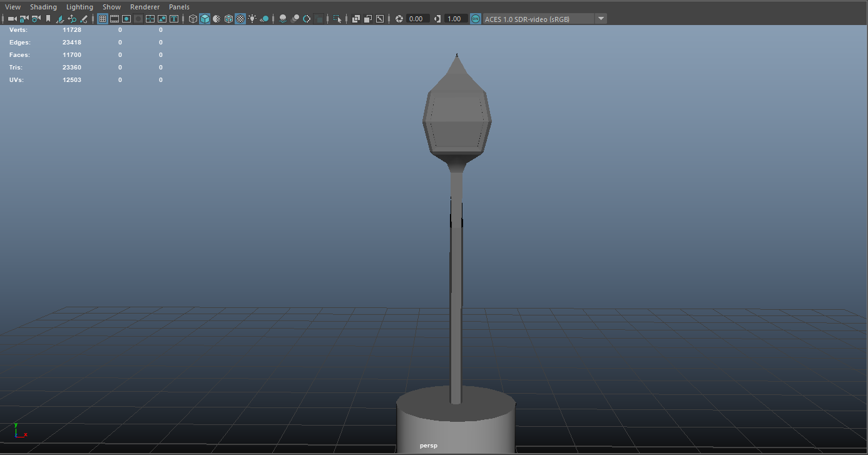Click the Lock Camera icon

click(x=24, y=19)
